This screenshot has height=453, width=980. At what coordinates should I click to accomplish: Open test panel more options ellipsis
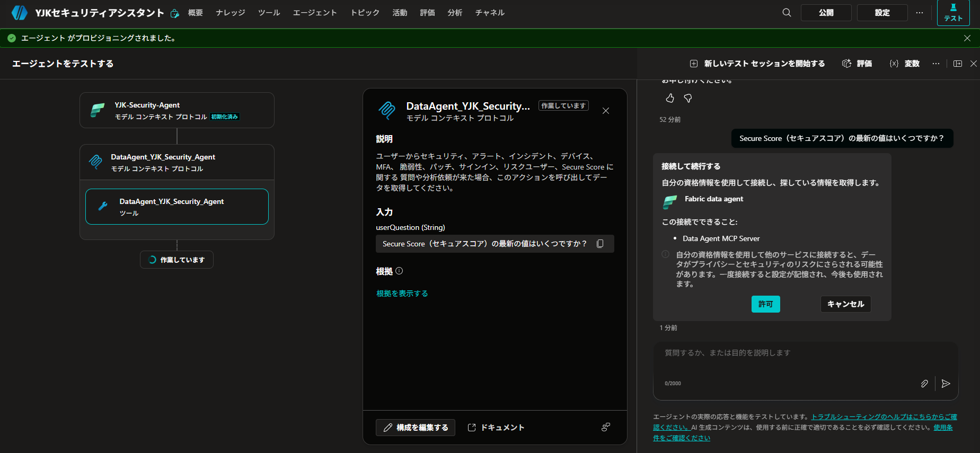[x=936, y=64]
